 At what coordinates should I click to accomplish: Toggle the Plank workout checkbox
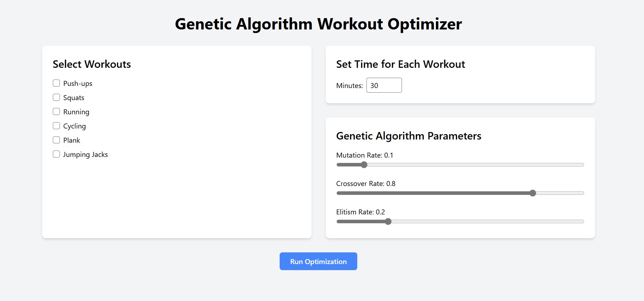coord(56,140)
